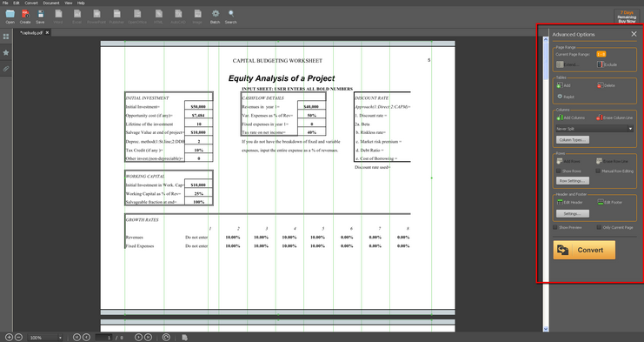
Task: Click the Column Types... button
Action: pyautogui.click(x=573, y=140)
